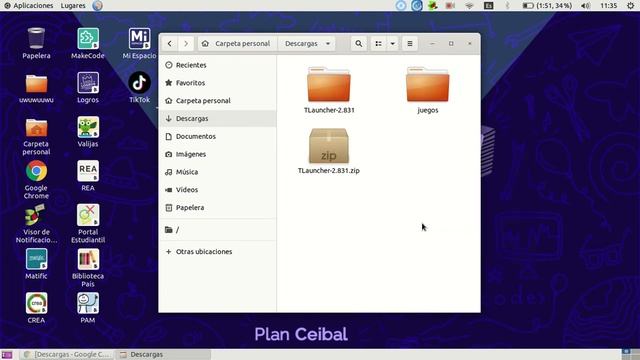Select the Matific desktop icon
This screenshot has height=360, width=640.
(36, 264)
